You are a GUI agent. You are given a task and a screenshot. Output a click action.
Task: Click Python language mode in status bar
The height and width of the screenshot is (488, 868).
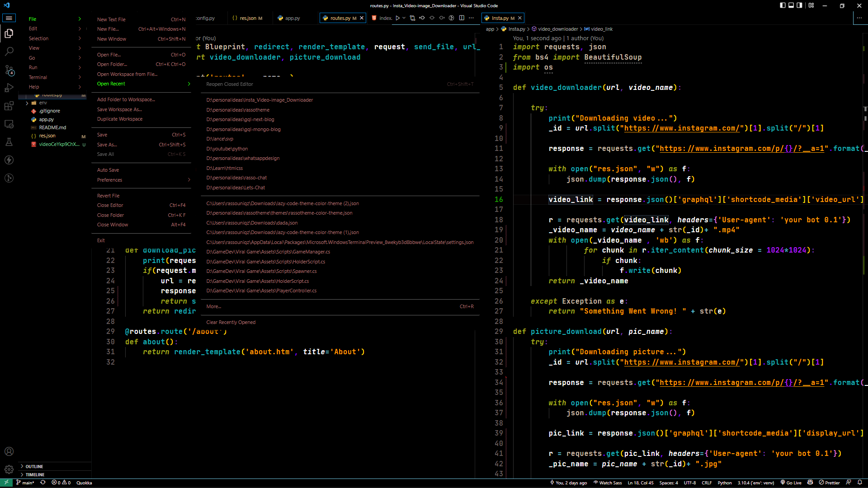click(724, 483)
